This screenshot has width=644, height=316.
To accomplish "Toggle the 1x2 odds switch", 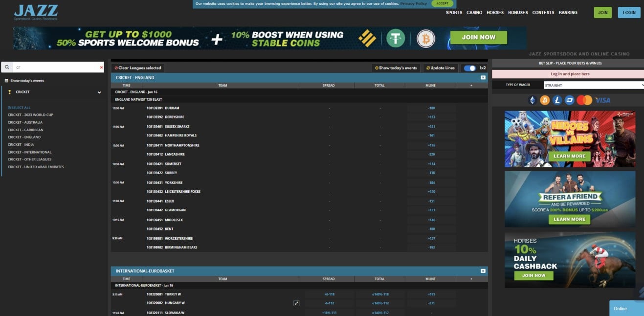I will 469,68.
